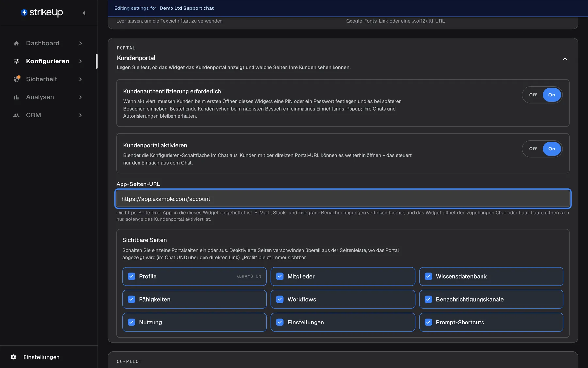Uncheck the Mitglieder page
The width and height of the screenshot is (588, 368).
(280, 276)
